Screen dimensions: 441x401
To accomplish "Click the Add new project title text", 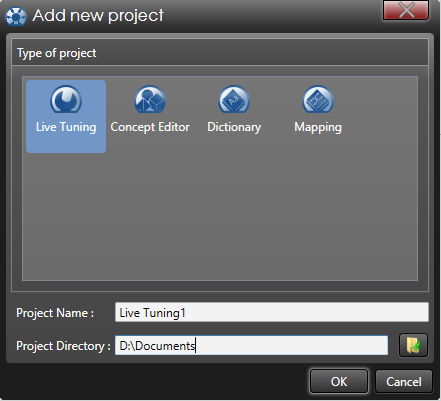I will click(98, 15).
